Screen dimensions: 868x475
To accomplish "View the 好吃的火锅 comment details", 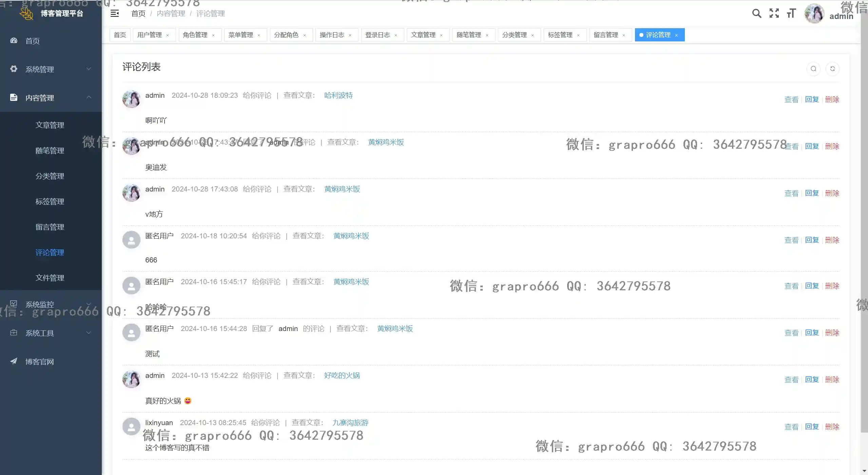I will pyautogui.click(x=791, y=380).
